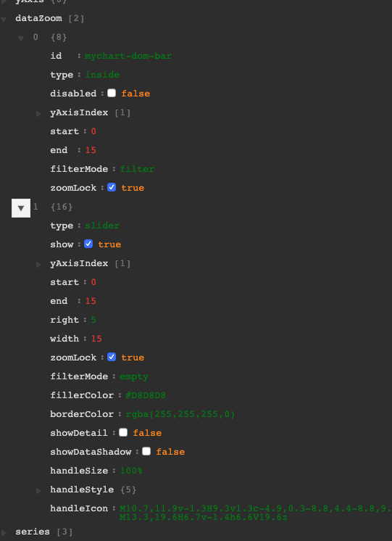
Task: Expand yAxisIndex under the inside dataZoom
Action: coord(39,113)
